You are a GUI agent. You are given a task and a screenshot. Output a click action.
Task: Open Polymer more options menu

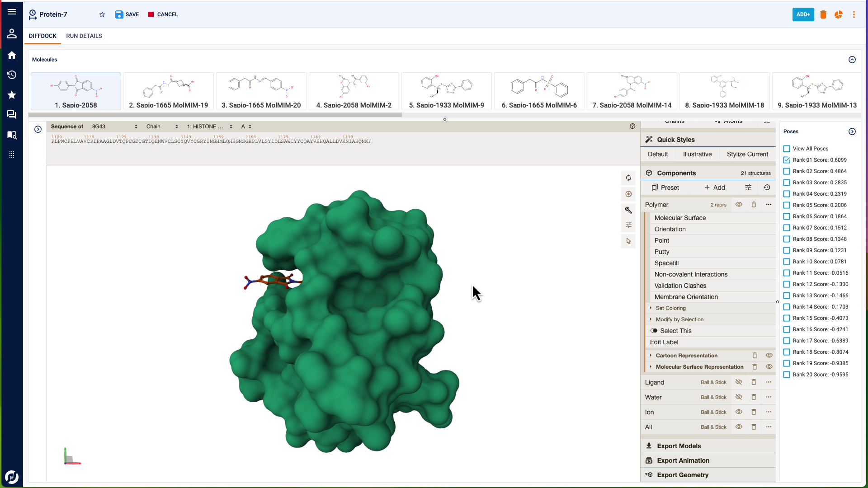click(x=769, y=205)
